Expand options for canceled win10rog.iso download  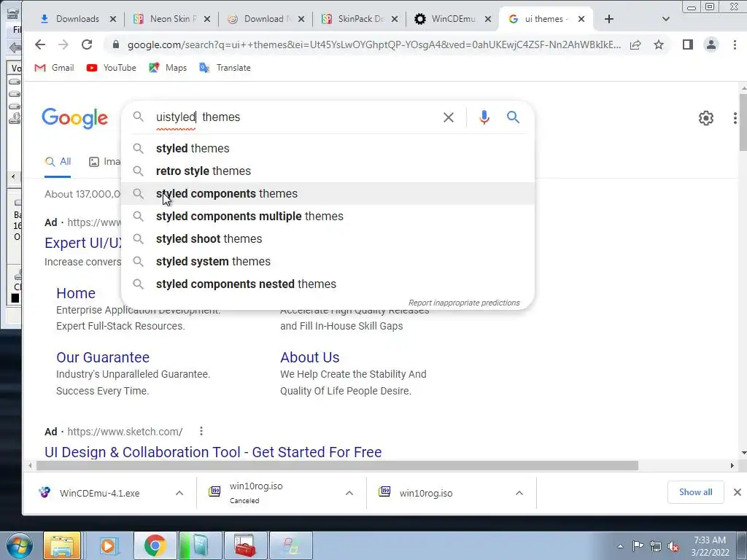(349, 493)
